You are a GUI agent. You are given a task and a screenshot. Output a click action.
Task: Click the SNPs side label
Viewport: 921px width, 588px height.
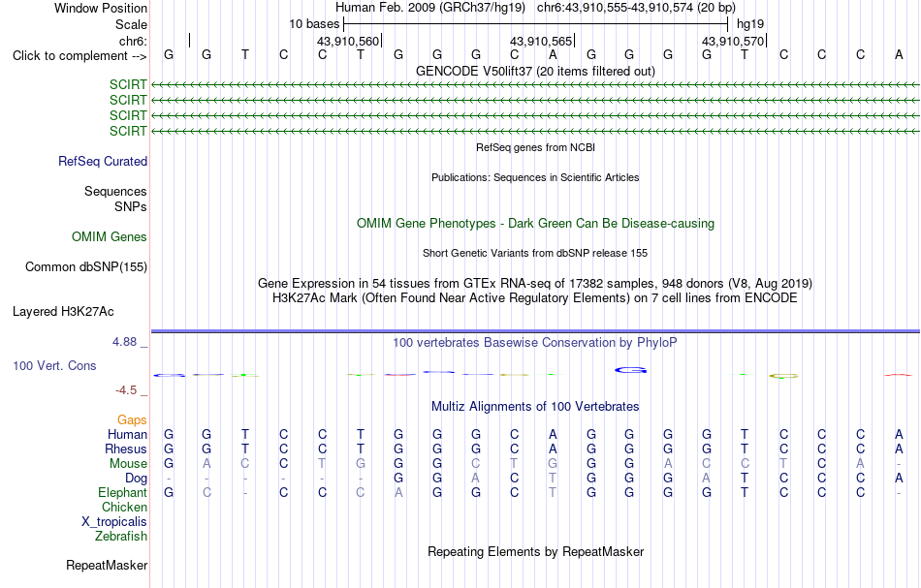tap(131, 206)
